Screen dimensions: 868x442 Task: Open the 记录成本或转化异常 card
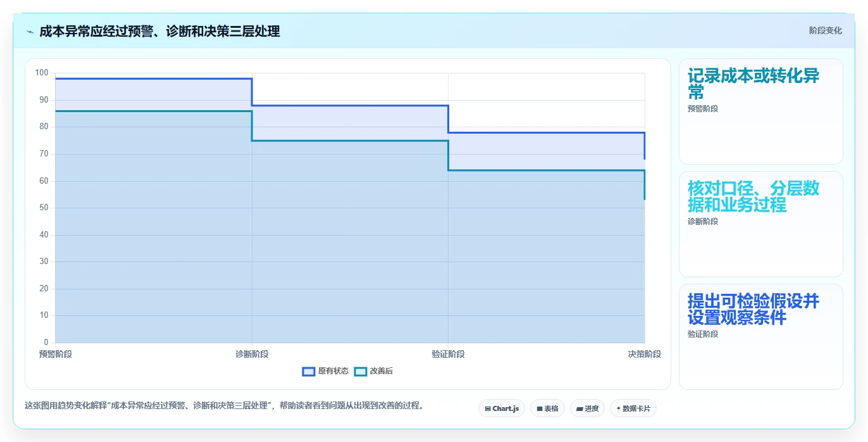pyautogui.click(x=760, y=111)
